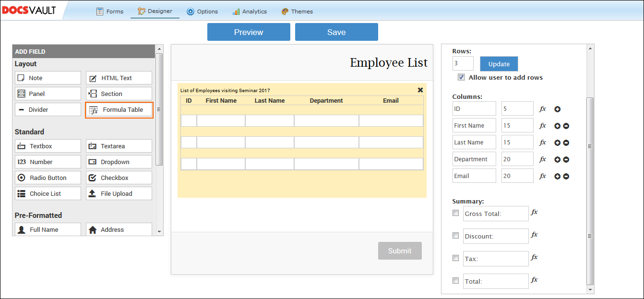Insert a File Upload field
644x299 pixels.
(119, 193)
